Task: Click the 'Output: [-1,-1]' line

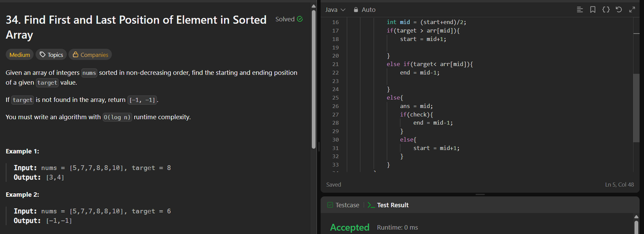Action: pyautogui.click(x=43, y=221)
